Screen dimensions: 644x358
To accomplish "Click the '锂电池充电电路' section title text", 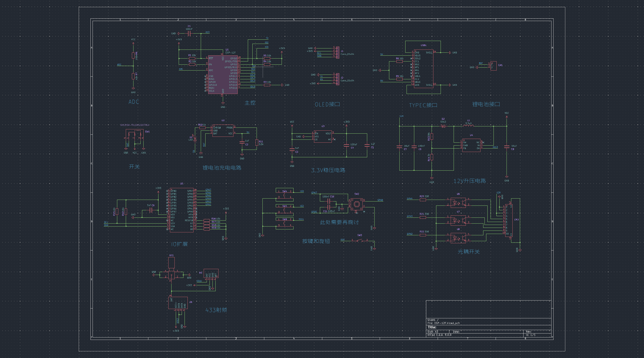I will click(222, 168).
